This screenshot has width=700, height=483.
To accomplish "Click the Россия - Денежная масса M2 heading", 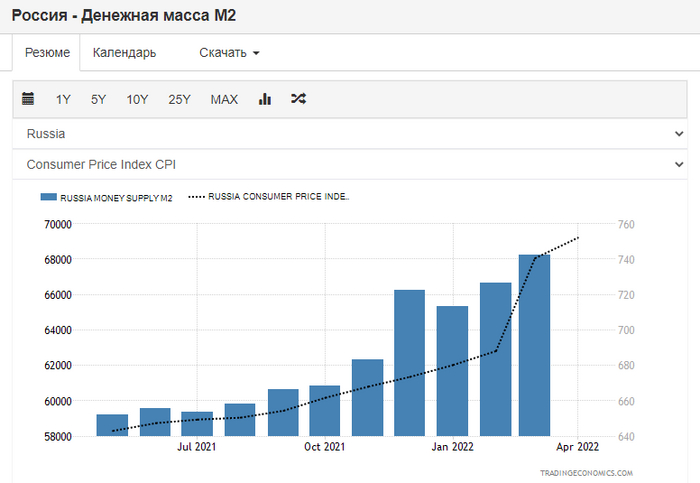I will [x=124, y=17].
